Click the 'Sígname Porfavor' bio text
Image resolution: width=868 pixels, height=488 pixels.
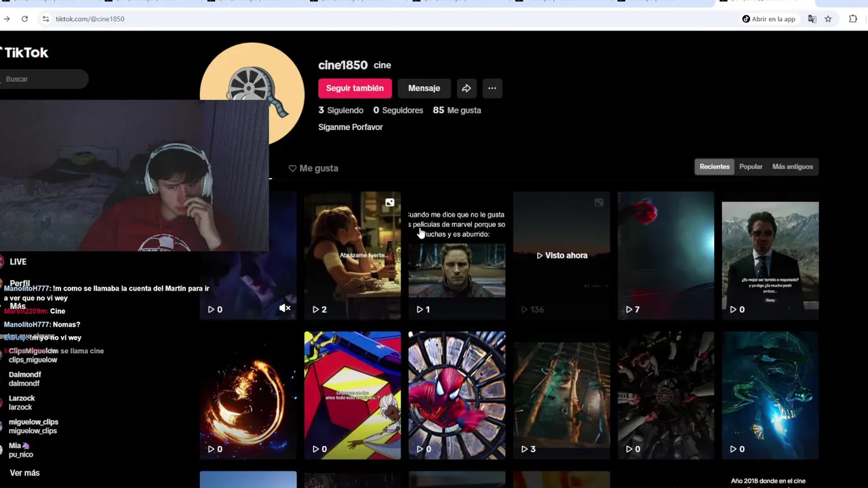[x=351, y=127]
